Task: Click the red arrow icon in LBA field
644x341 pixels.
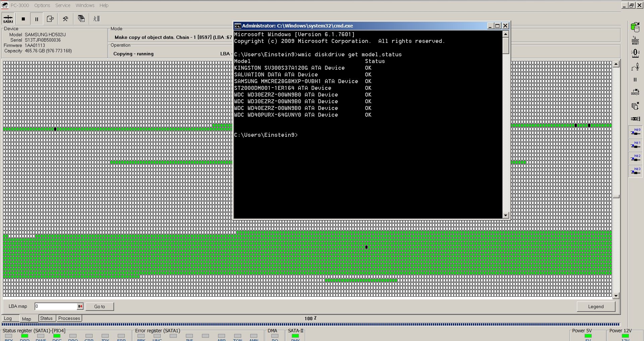Action: tap(80, 306)
